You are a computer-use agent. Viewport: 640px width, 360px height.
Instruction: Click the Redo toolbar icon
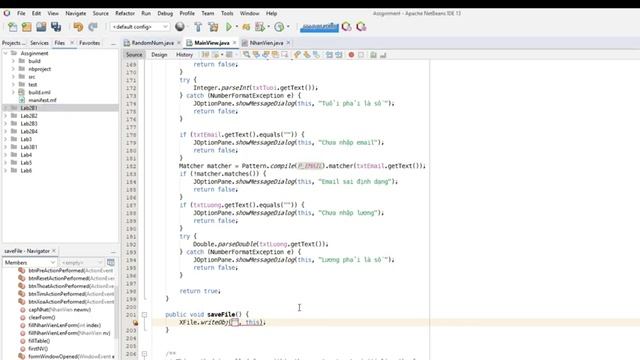pos(93,27)
